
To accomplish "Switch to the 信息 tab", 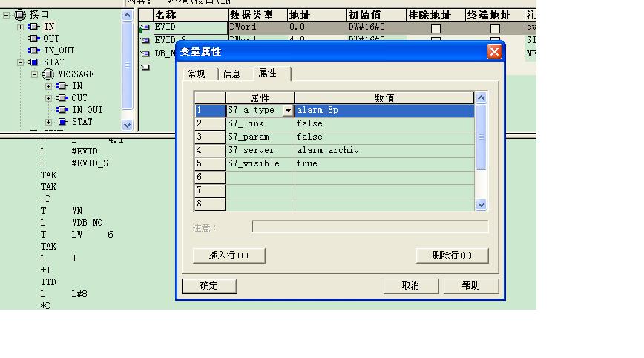I will 232,74.
